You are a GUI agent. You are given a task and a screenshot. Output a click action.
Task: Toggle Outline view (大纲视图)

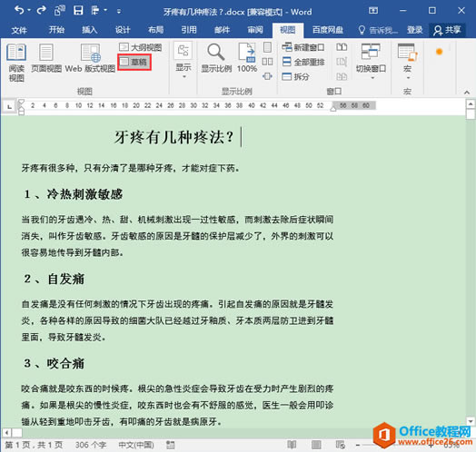coord(140,47)
